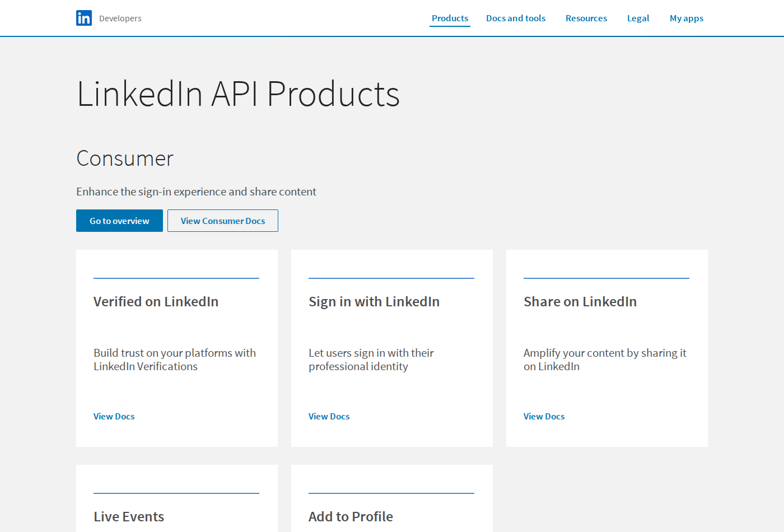
Task: Open the Legal navigation link
Action: [x=638, y=18]
